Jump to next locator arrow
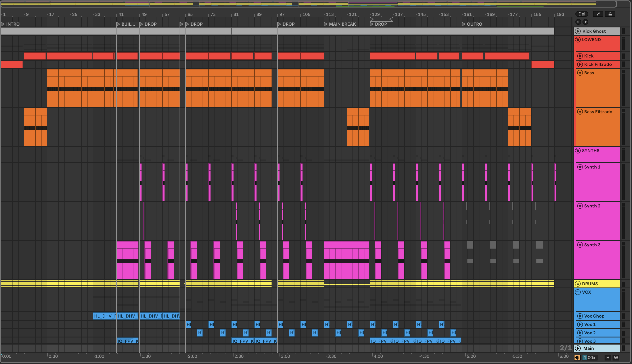 click(x=585, y=22)
